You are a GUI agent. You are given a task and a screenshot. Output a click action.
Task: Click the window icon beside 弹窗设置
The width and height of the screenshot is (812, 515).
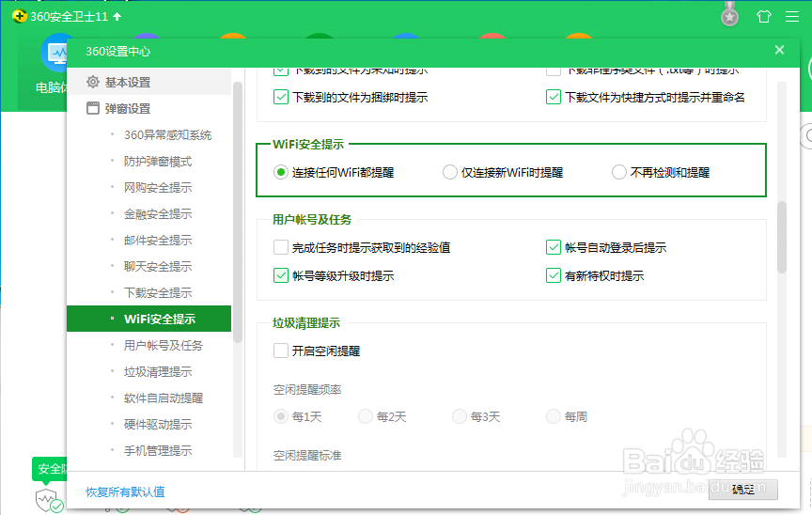point(93,108)
